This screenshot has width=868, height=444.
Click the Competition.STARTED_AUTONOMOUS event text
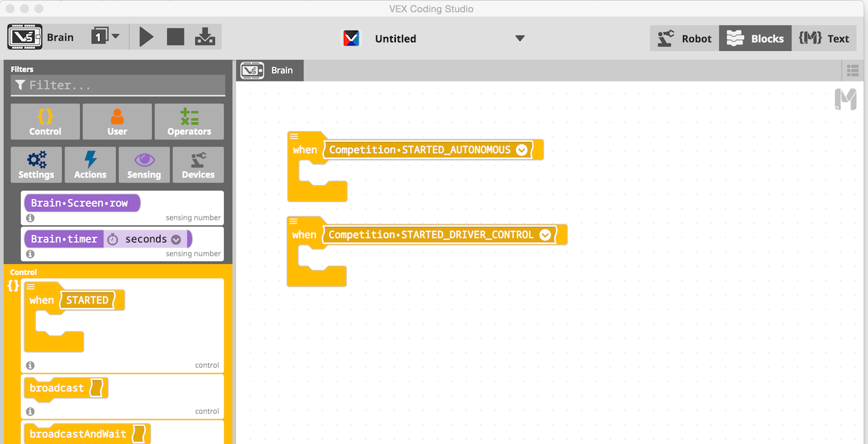click(x=420, y=150)
